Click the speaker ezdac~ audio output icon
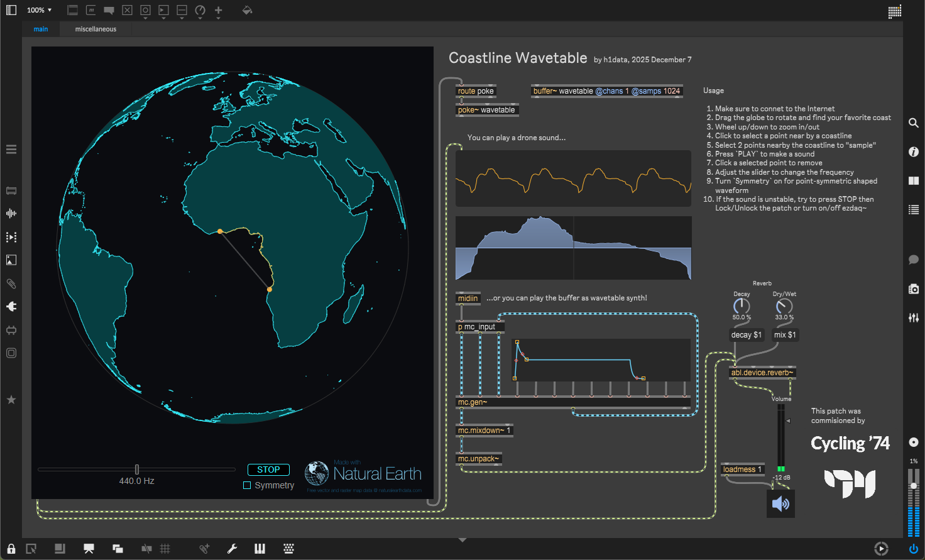 pos(780,504)
